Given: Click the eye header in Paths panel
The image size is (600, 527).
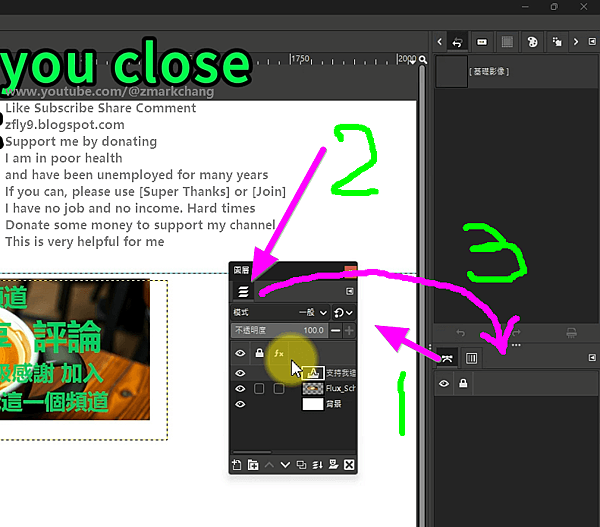Looking at the screenshot, I should coord(444,383).
